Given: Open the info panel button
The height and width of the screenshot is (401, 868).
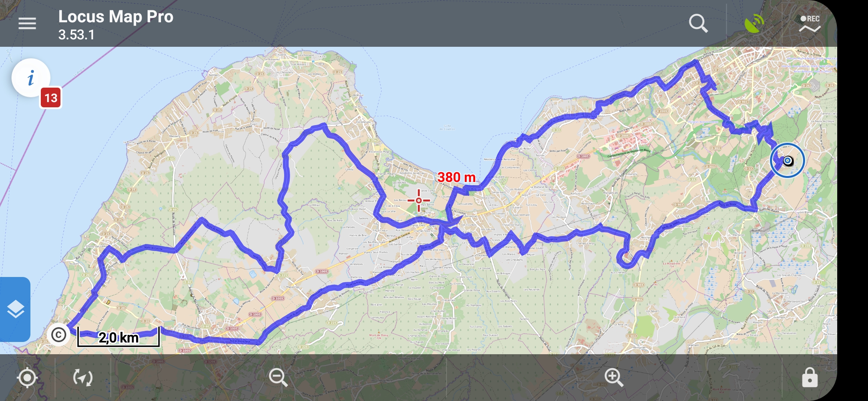Looking at the screenshot, I should 31,78.
